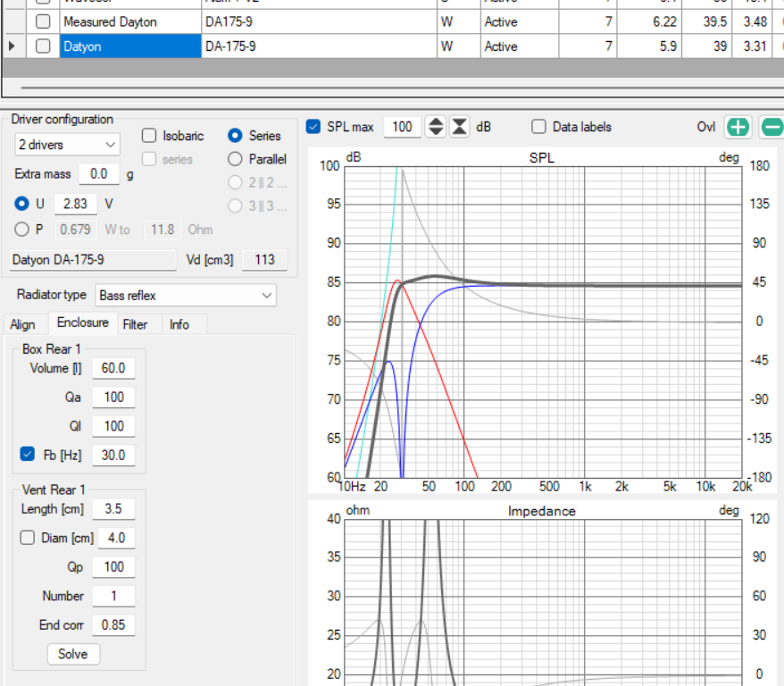This screenshot has height=686, width=784.
Task: Uncheck the SPL max checkbox
Action: pos(313,127)
